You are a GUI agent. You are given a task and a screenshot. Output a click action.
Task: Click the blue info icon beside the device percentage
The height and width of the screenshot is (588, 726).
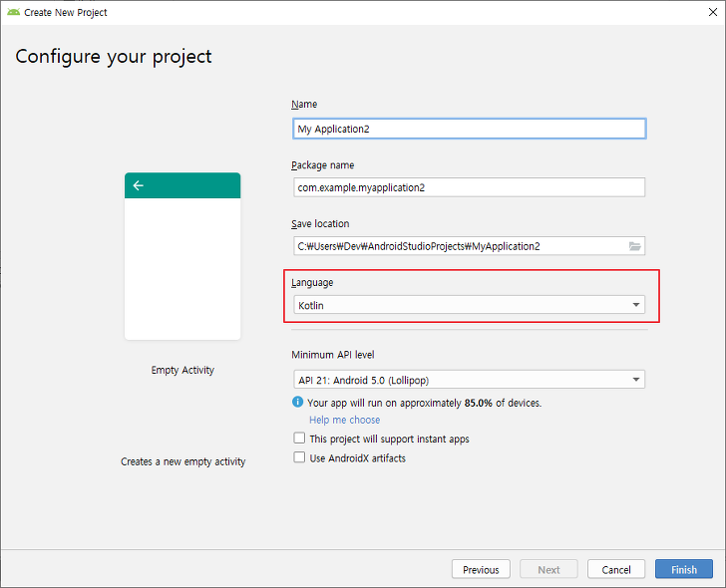point(298,402)
